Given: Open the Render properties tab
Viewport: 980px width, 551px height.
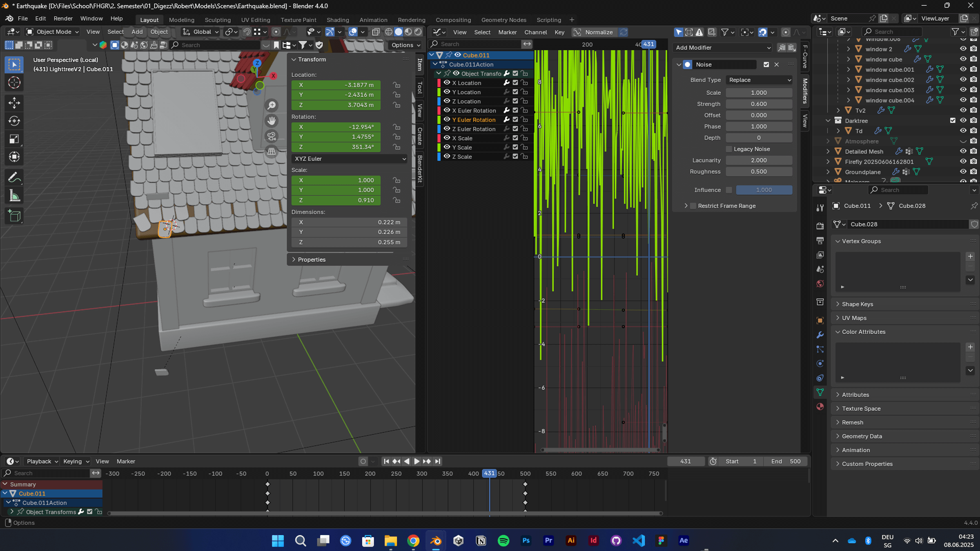Looking at the screenshot, I should 820,226.
